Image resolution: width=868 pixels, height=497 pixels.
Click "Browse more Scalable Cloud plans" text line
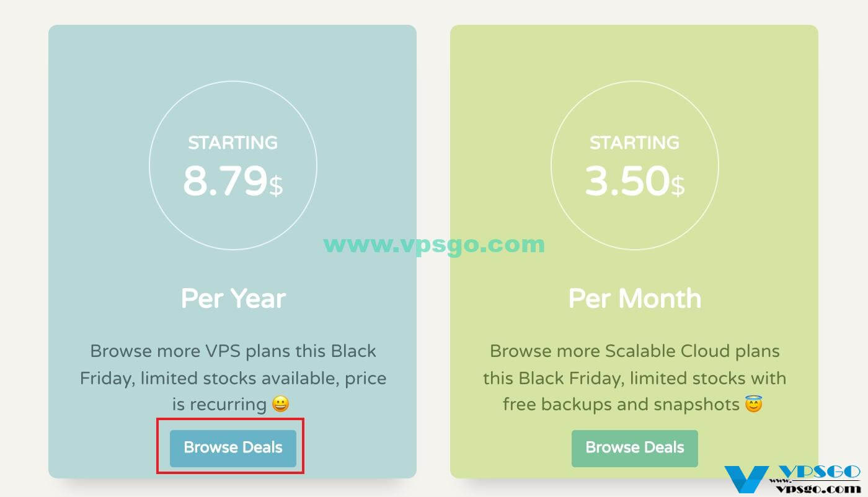[x=635, y=351]
